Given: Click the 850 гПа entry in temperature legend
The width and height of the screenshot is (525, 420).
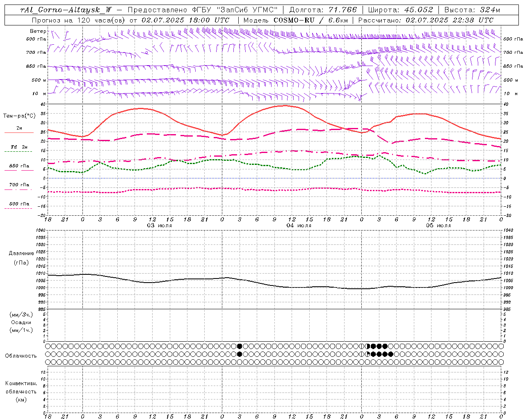Looking at the screenshot, I should tap(19, 166).
